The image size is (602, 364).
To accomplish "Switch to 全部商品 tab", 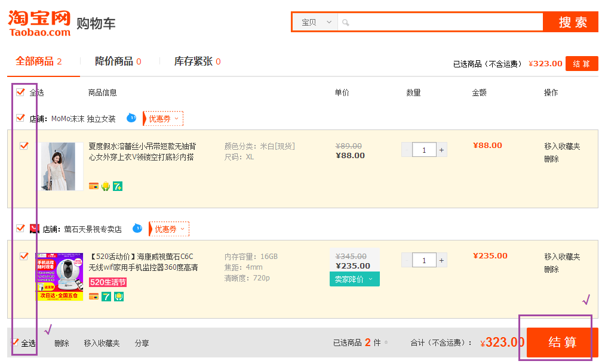I will click(38, 61).
